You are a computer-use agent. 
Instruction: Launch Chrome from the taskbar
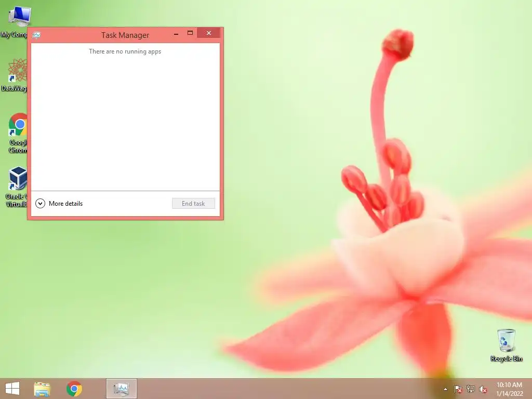[x=74, y=389]
